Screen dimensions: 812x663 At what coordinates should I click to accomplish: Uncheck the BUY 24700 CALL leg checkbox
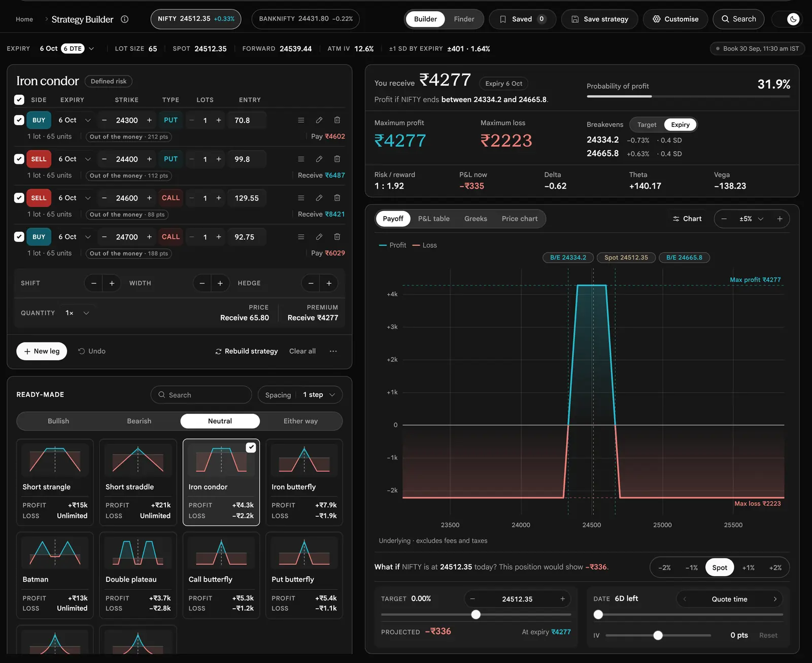(19, 237)
